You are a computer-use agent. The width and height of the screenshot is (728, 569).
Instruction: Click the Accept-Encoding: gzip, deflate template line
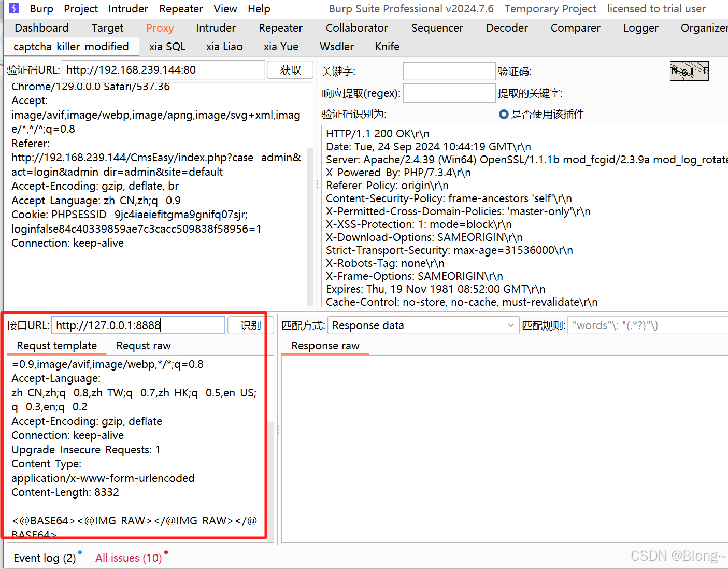(87, 421)
